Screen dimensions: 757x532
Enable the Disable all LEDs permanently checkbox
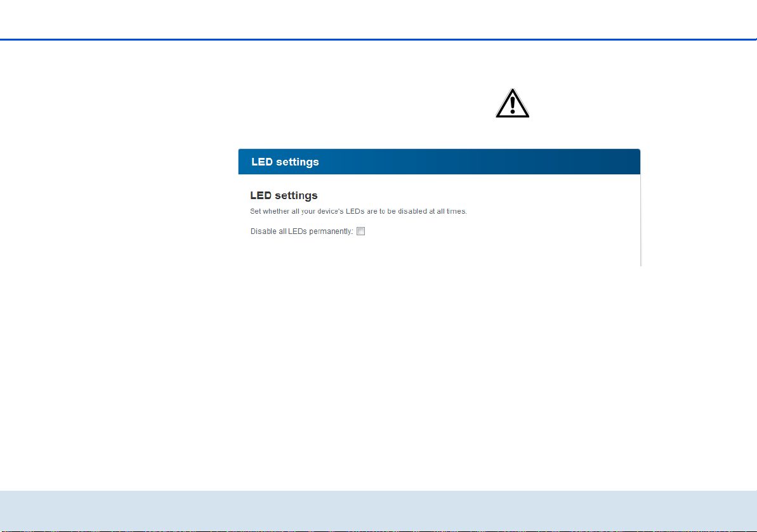pos(360,231)
